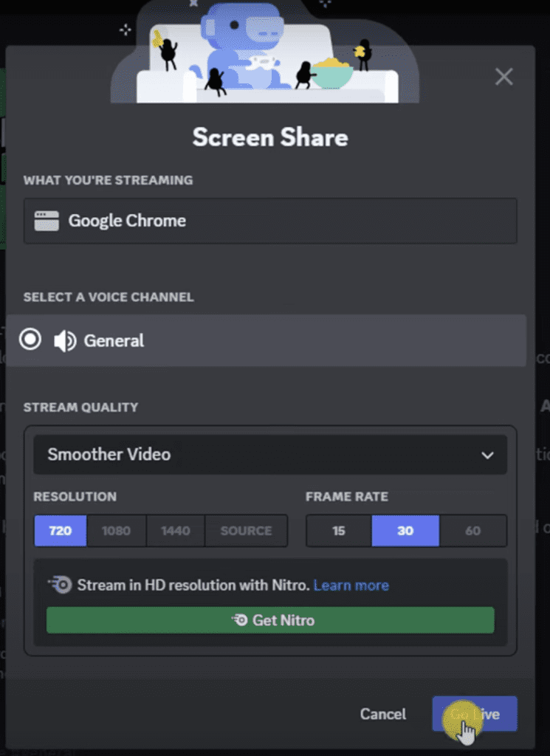Open the streaming source selector showing Google Chrome
The width and height of the screenshot is (550, 756).
point(270,220)
